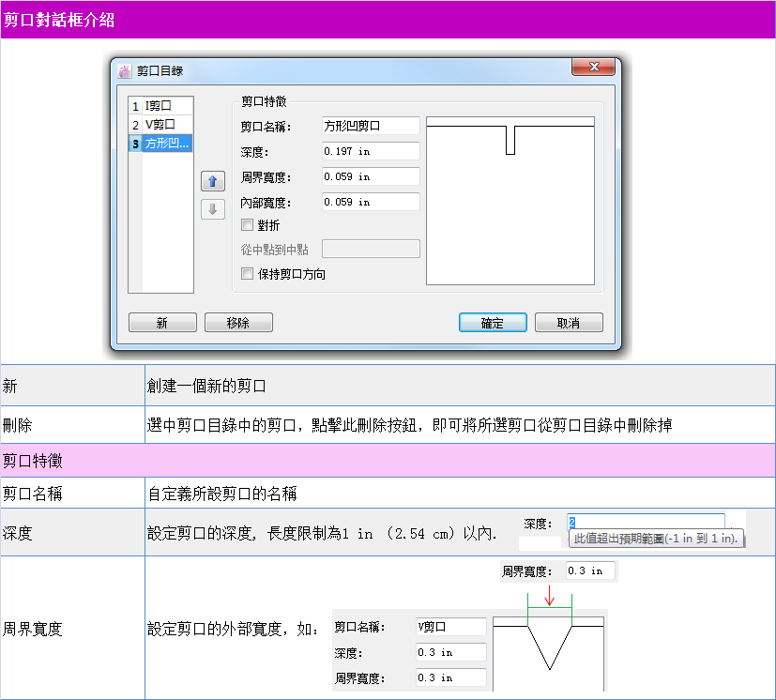Screen dimensions: 776x700
Task: Enable the 保持剪口方向 checkbox
Action: (248, 274)
